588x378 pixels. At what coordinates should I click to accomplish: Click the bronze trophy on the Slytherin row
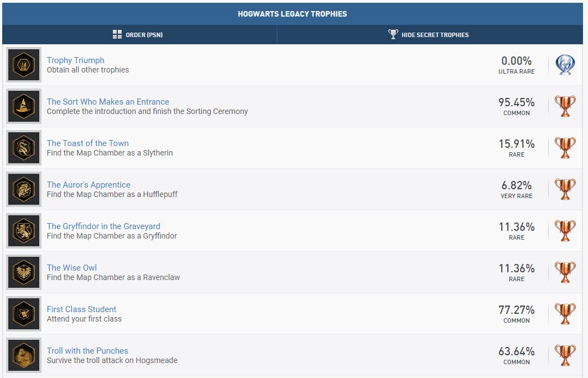click(x=565, y=148)
